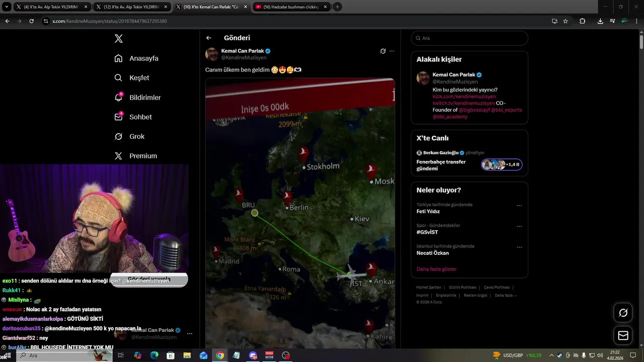The height and width of the screenshot is (362, 644).
Task: Go to Anasayfa in sidebar
Action: pos(136,58)
